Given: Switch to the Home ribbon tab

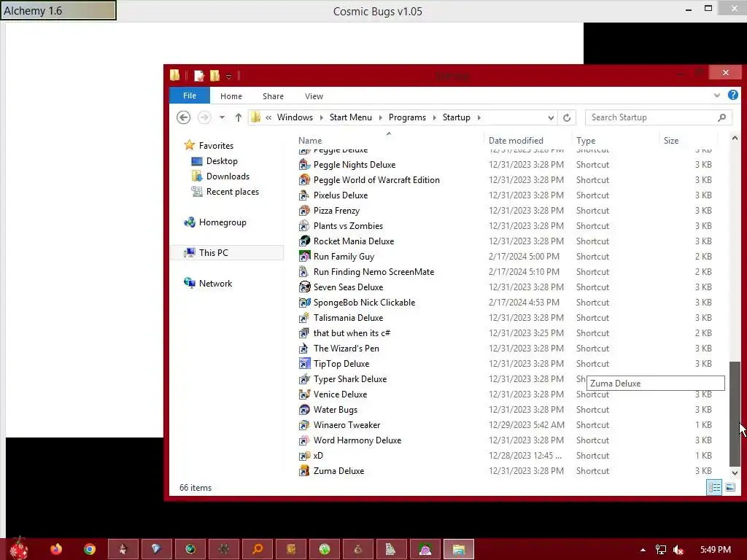Looking at the screenshot, I should [x=231, y=96].
